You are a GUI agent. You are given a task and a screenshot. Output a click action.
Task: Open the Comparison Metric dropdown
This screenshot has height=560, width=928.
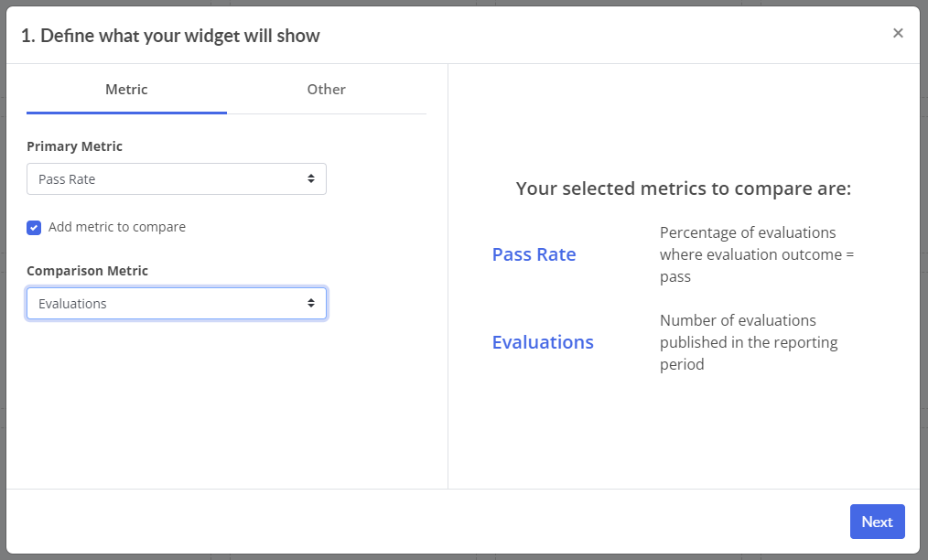[177, 304]
